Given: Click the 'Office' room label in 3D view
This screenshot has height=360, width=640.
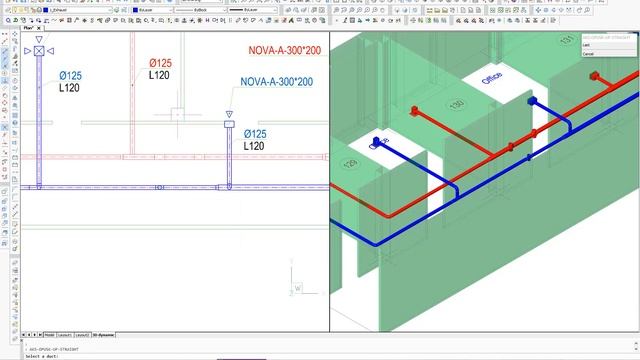Looking at the screenshot, I should click(492, 78).
